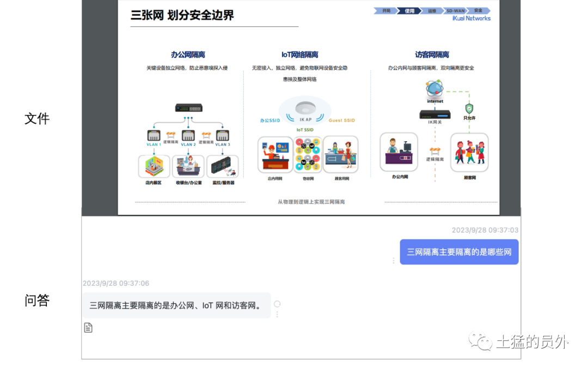Select the 收银台/办公室 illustration
Image resolution: width=588 pixels, height=368 pixels.
tap(188, 166)
